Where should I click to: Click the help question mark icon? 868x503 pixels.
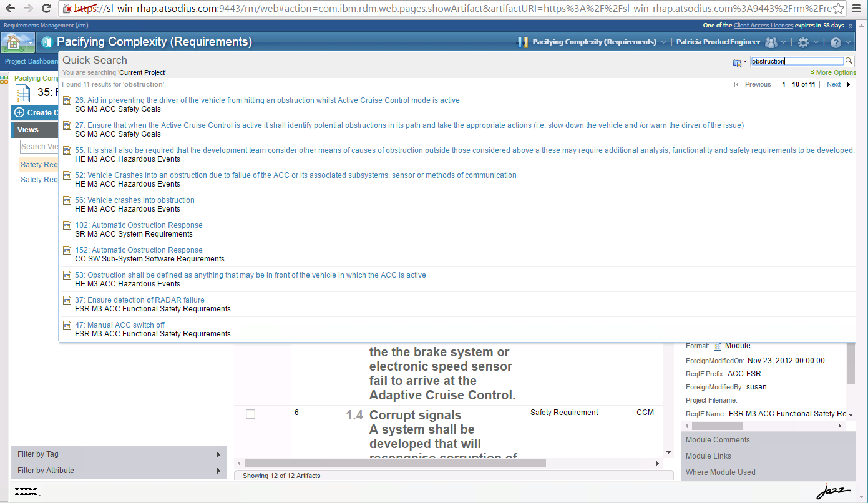point(836,42)
